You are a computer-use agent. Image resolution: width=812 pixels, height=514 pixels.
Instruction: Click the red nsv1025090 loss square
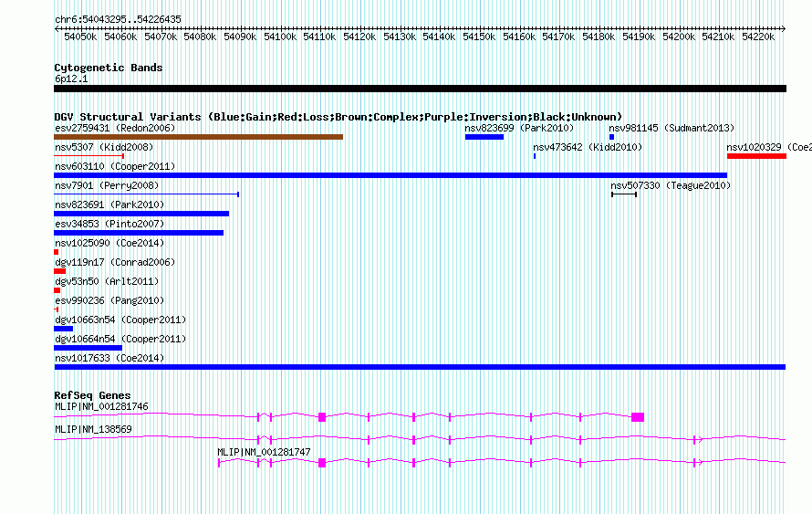[56, 252]
